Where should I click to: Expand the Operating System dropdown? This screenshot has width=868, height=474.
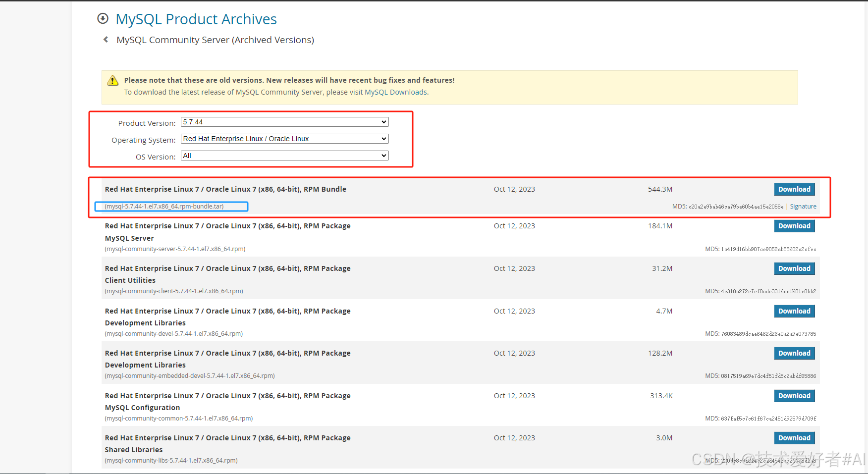point(284,139)
